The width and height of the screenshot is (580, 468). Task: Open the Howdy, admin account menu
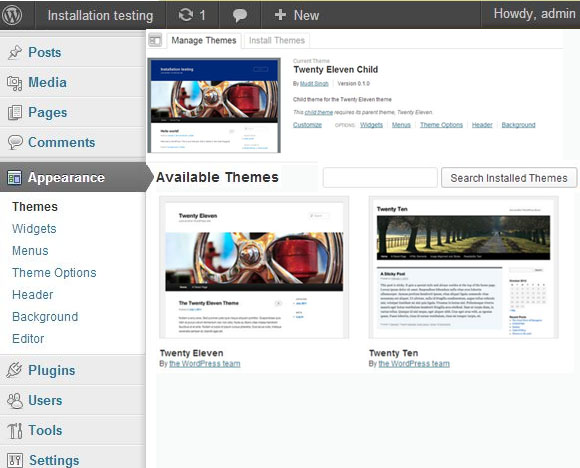535,14
